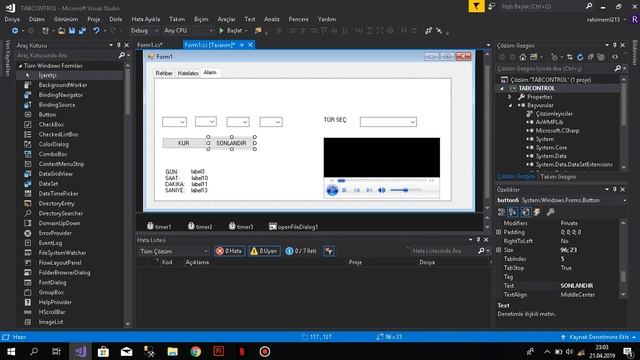
Task: Open the Araçlar menu
Action: coord(226,19)
